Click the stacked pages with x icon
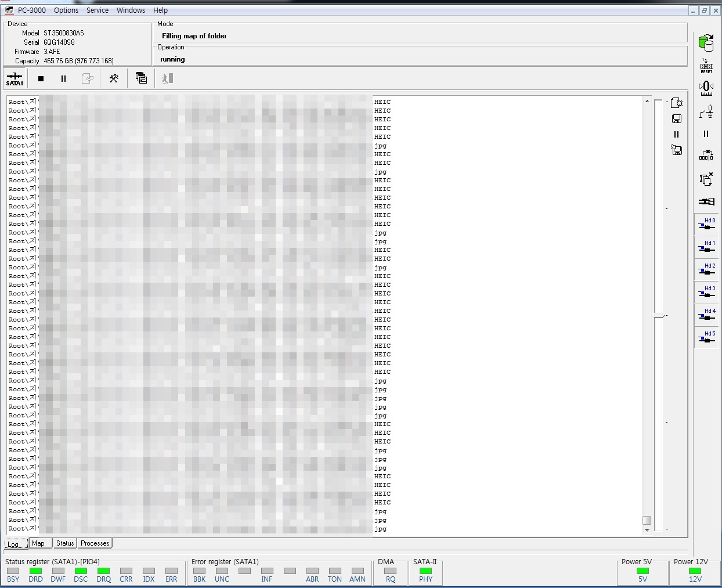 coord(706,179)
